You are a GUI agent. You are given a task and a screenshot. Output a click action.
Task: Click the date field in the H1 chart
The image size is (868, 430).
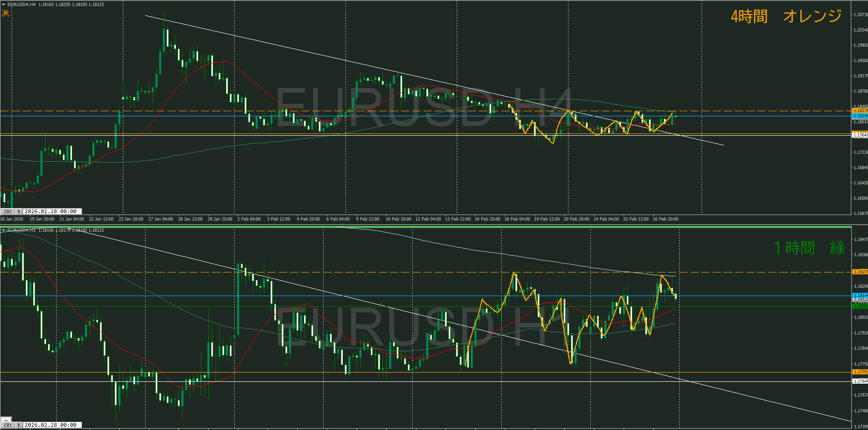[x=51, y=425]
